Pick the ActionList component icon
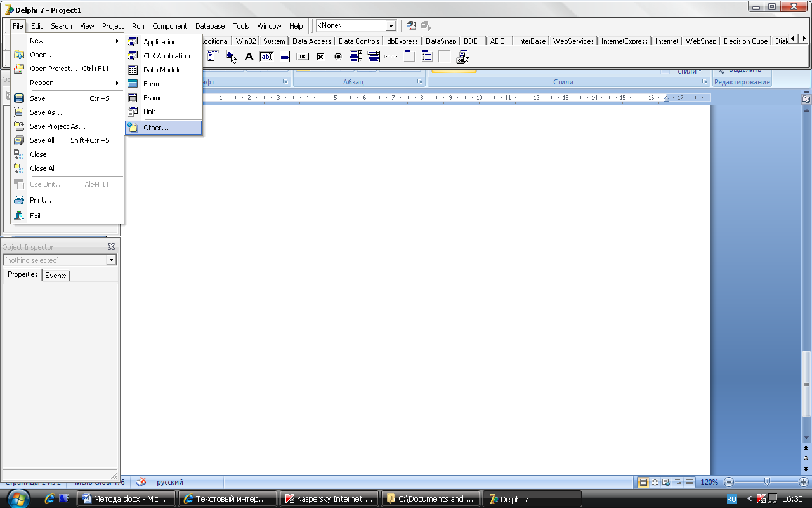The height and width of the screenshot is (508, 812). [463, 57]
